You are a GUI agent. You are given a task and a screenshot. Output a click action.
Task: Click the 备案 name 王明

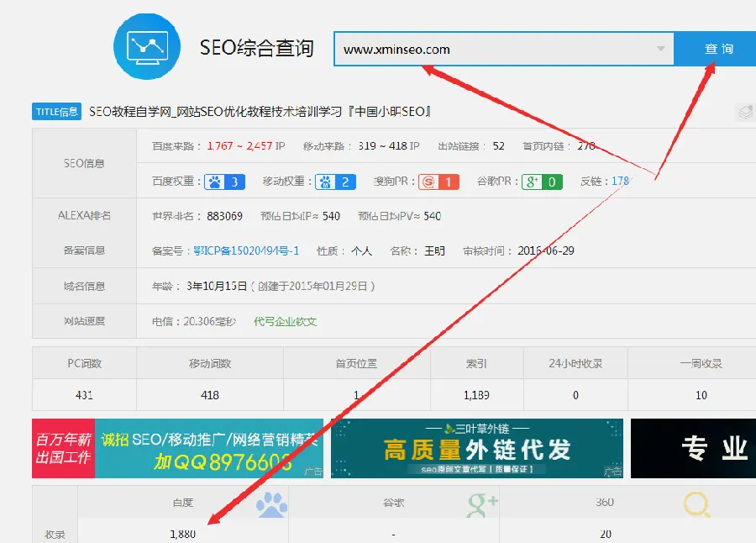[434, 251]
